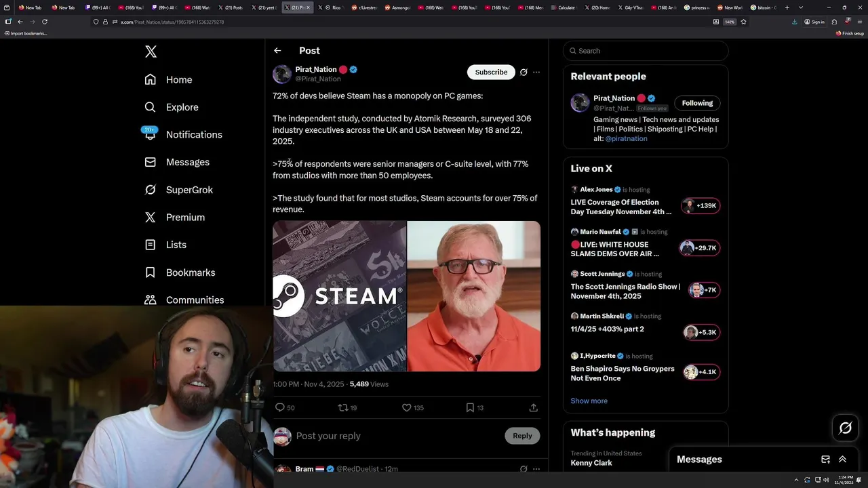Open Pirat_Nation's profile avatar on the post
The height and width of the screenshot is (488, 868).
click(x=282, y=74)
